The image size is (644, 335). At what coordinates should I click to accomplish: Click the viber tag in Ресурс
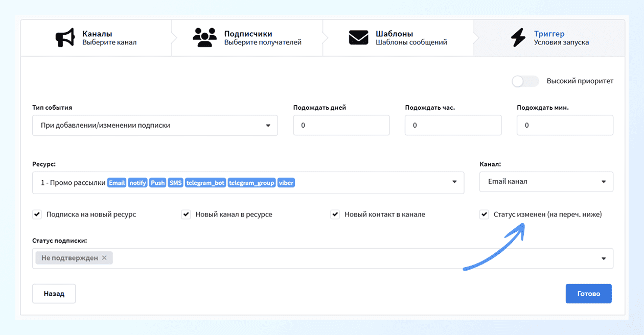point(286,183)
